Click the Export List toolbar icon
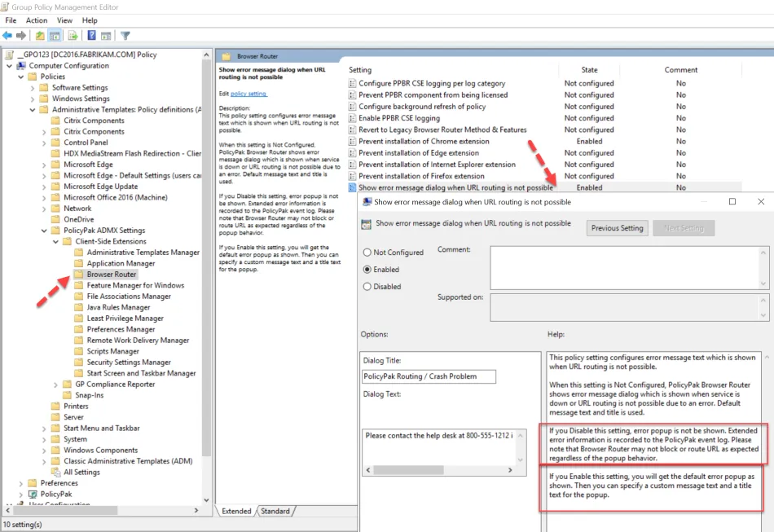 point(73,36)
